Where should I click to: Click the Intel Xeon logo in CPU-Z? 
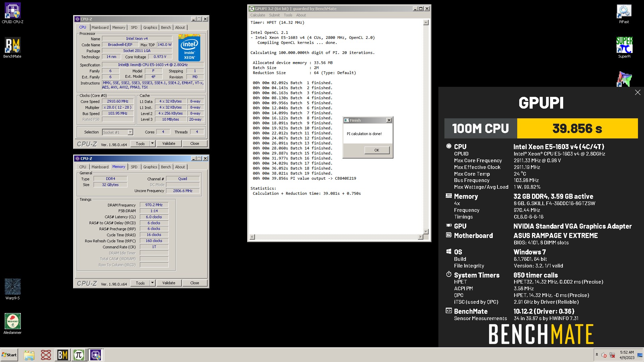point(189,48)
